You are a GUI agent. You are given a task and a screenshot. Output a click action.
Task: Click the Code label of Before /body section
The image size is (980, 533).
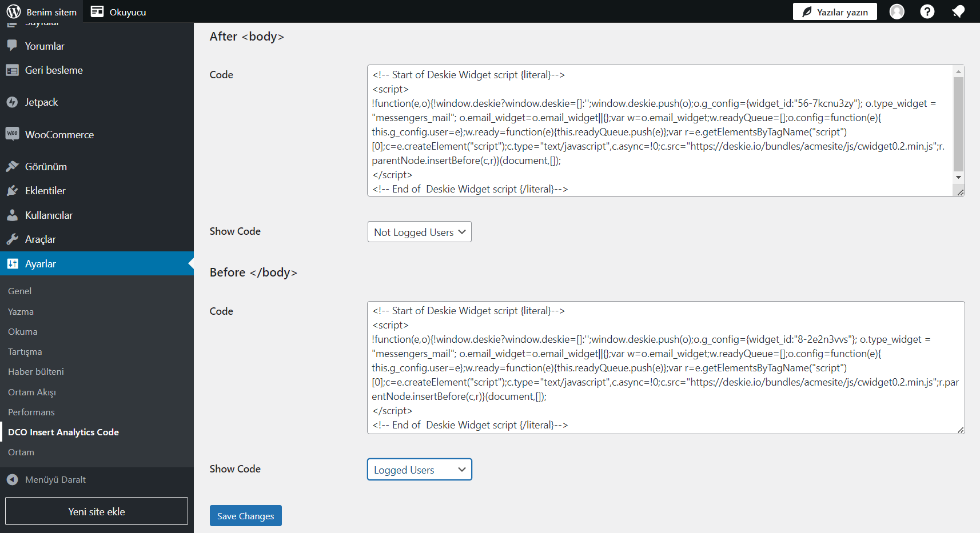(x=221, y=311)
